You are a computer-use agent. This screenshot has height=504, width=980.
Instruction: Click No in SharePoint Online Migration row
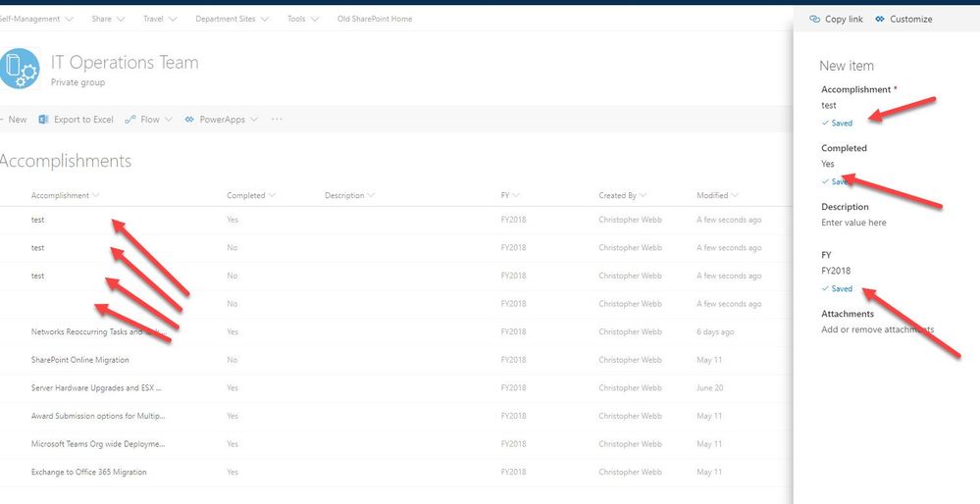coord(232,360)
